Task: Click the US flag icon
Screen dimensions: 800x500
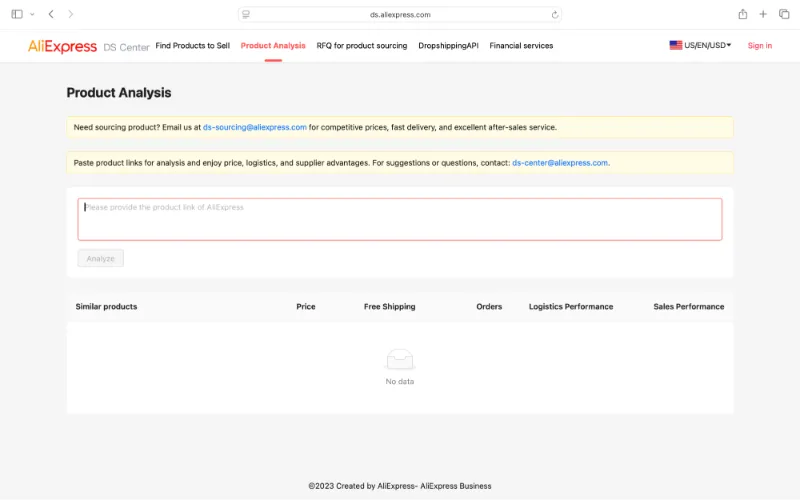Action: (676, 45)
